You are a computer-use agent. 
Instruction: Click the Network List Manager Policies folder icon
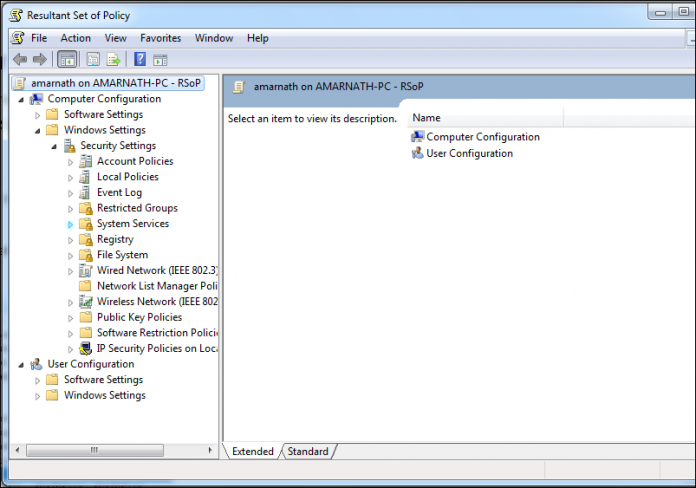pyautogui.click(x=85, y=286)
